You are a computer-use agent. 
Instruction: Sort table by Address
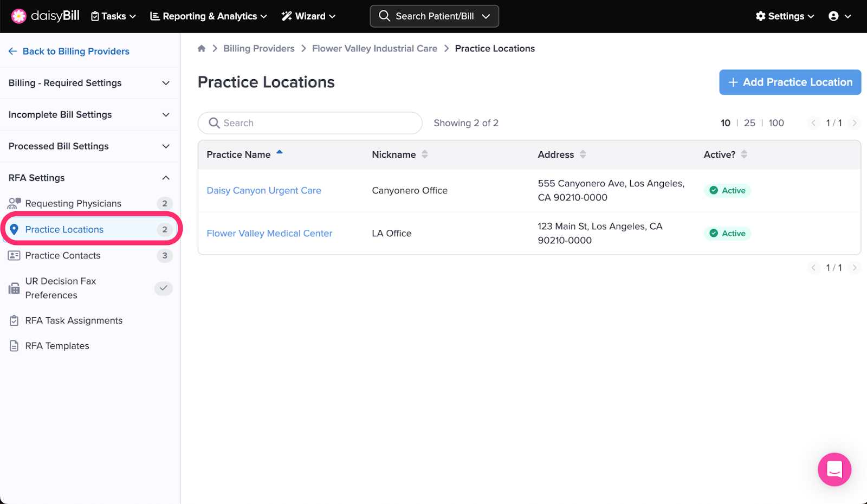[562, 154]
